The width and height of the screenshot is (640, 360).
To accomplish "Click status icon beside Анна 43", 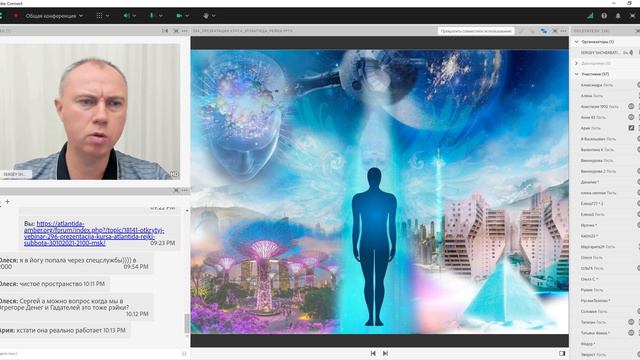I will pos(631,117).
